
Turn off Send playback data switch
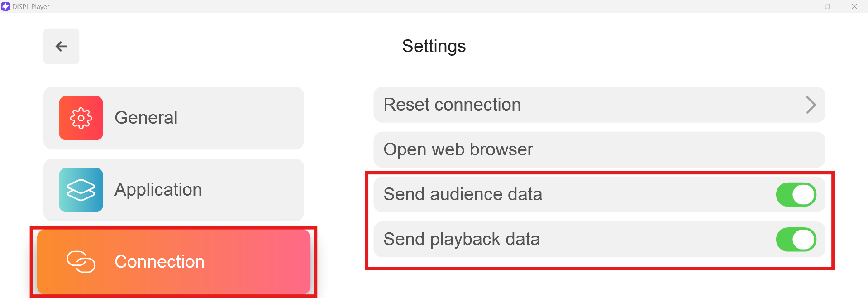coord(796,239)
